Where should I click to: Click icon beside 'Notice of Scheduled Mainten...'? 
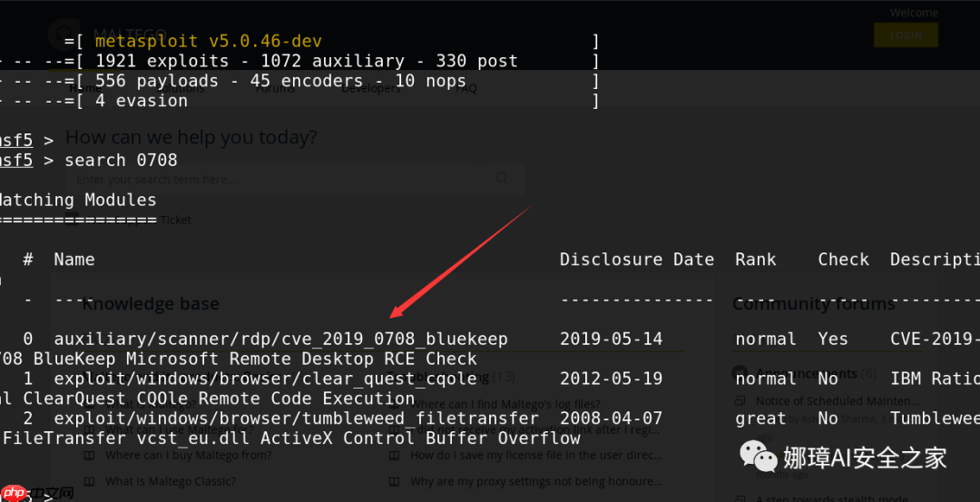[x=740, y=400]
